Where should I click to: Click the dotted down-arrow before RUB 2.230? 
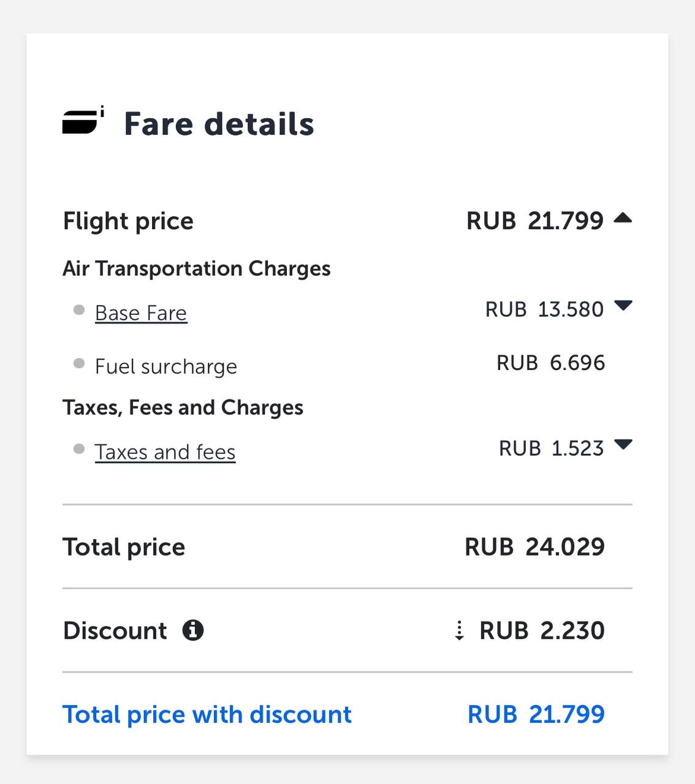coord(459,630)
